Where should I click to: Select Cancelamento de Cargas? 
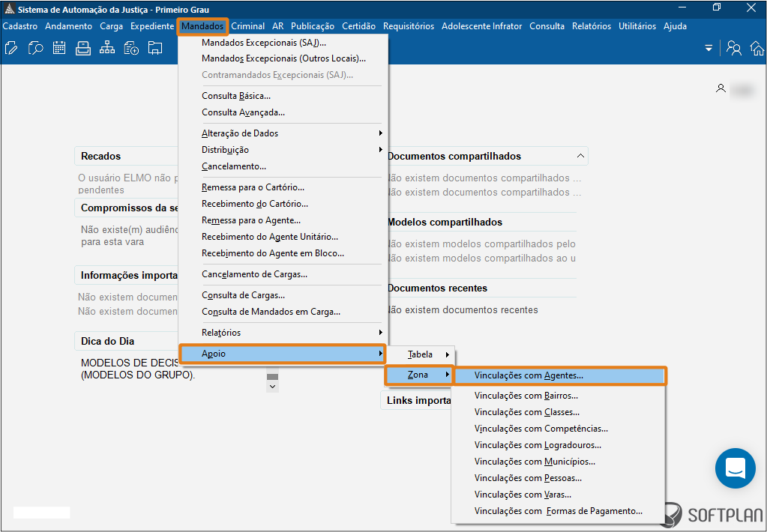pyautogui.click(x=283, y=274)
